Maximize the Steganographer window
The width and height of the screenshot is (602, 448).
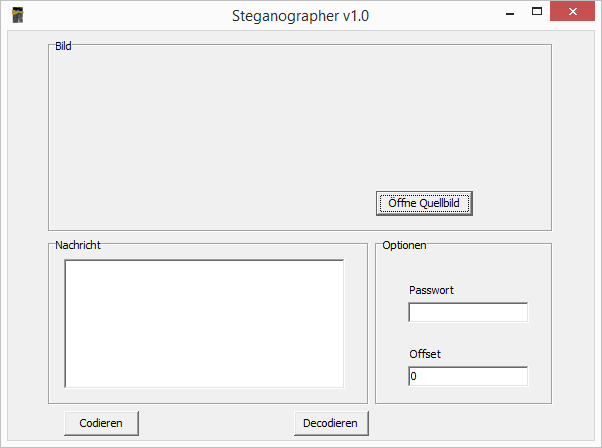[537, 12]
